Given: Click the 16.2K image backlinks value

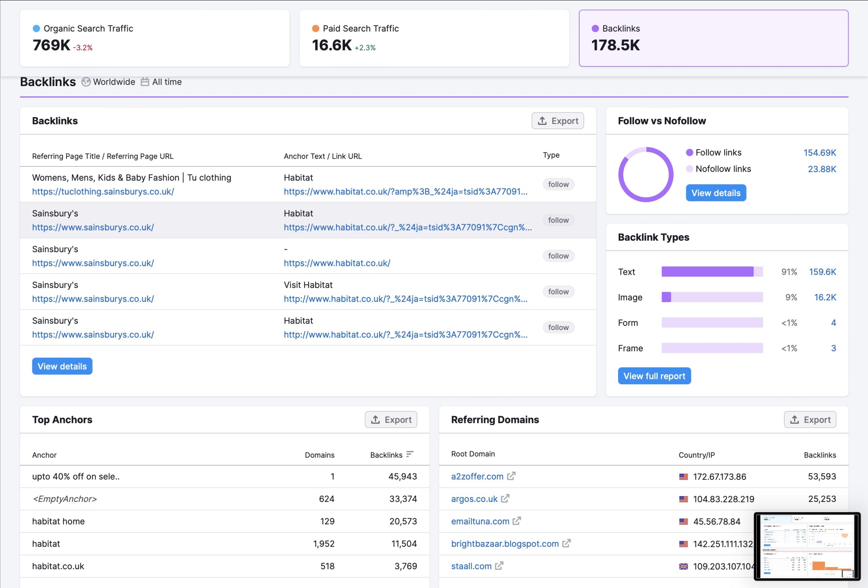Looking at the screenshot, I should pyautogui.click(x=825, y=297).
